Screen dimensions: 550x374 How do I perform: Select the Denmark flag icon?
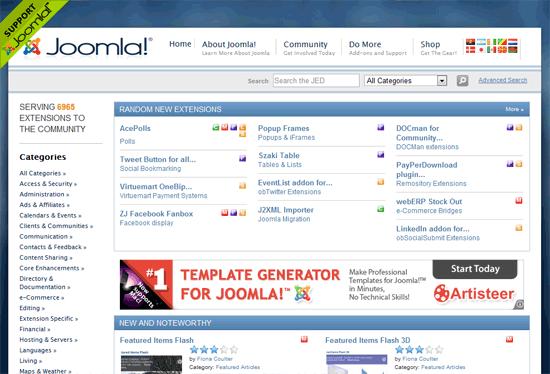click(x=470, y=49)
